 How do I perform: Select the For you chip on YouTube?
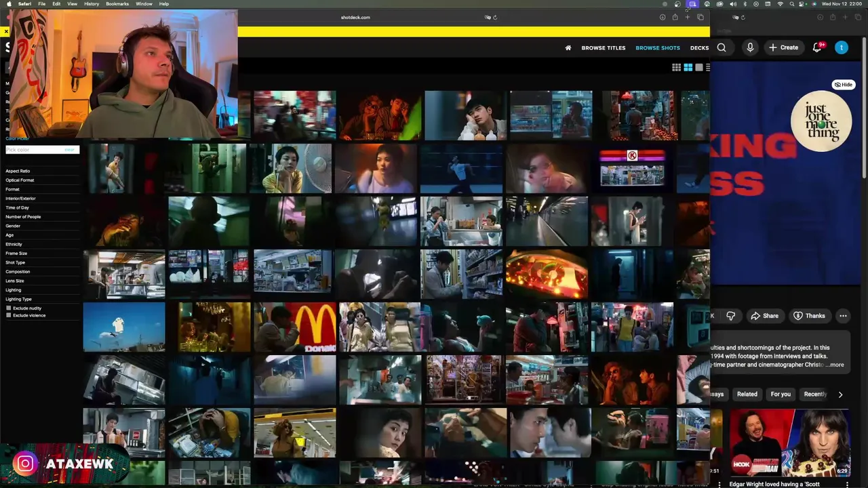(x=781, y=394)
